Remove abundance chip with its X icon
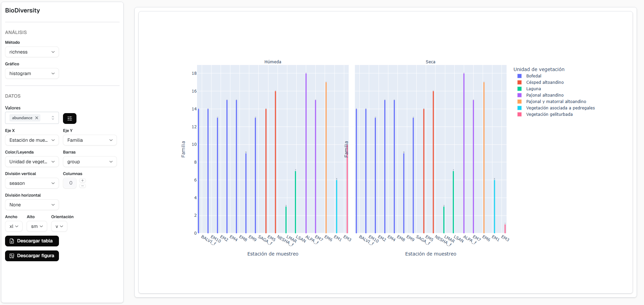Viewport: 644px width, 305px height. click(37, 118)
